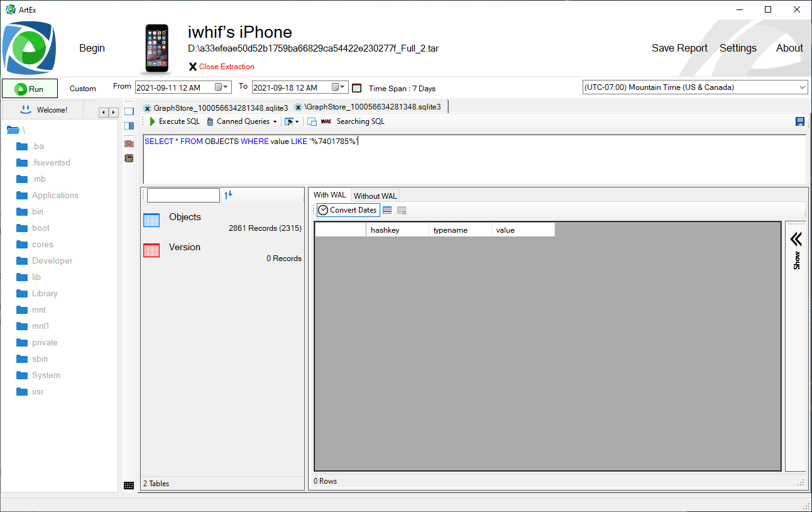Switch to the Without WAL tab
Screen dimensions: 812x512
375,196
